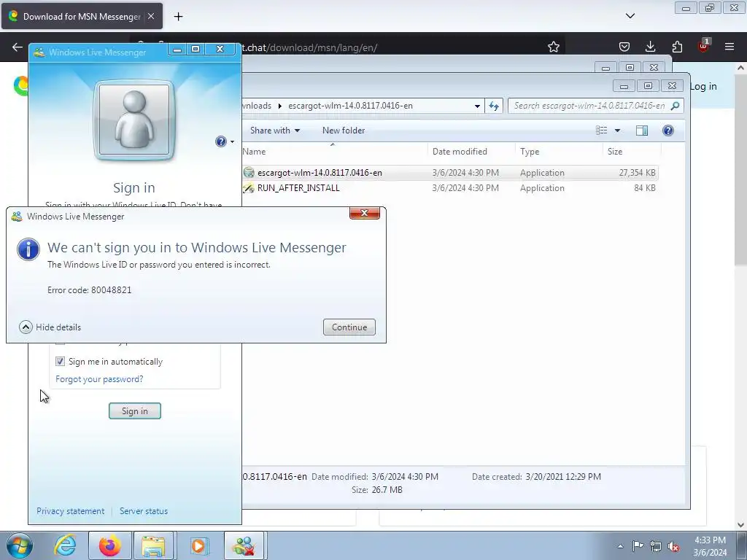Click the blue information icon in error dialog

28,249
